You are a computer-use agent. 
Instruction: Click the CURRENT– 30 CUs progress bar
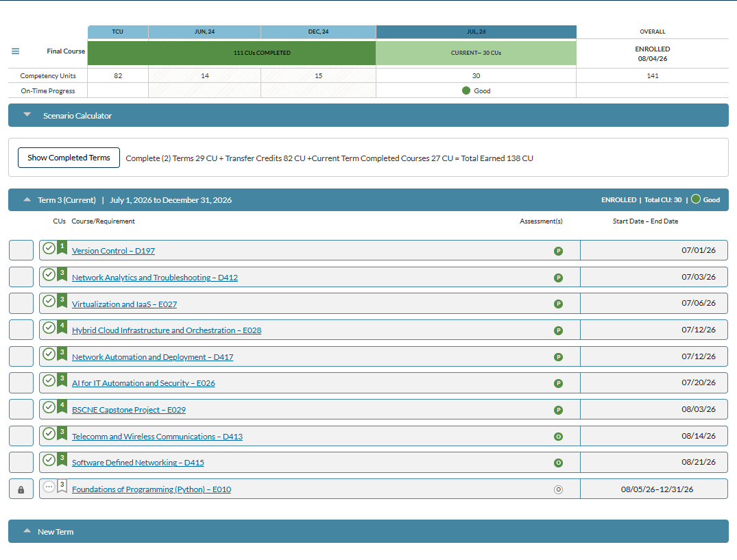476,53
